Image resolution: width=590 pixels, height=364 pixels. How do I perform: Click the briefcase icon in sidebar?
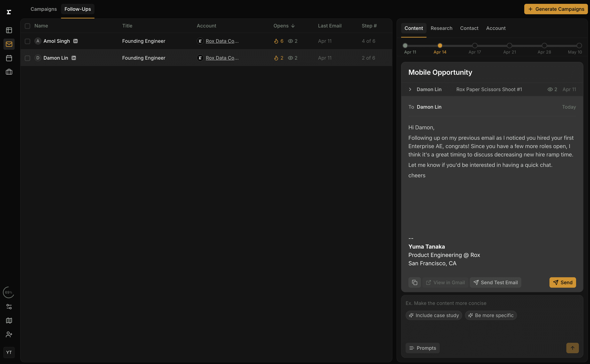(x=9, y=72)
